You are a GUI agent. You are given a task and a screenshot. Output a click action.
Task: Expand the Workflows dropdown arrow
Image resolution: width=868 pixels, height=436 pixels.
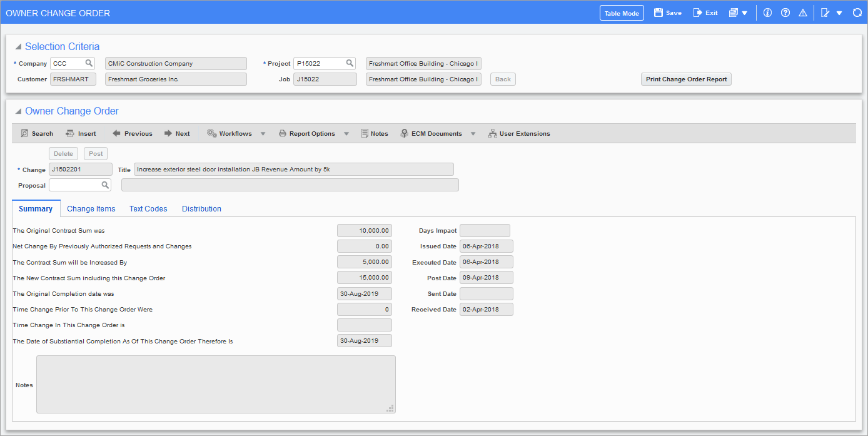point(263,133)
